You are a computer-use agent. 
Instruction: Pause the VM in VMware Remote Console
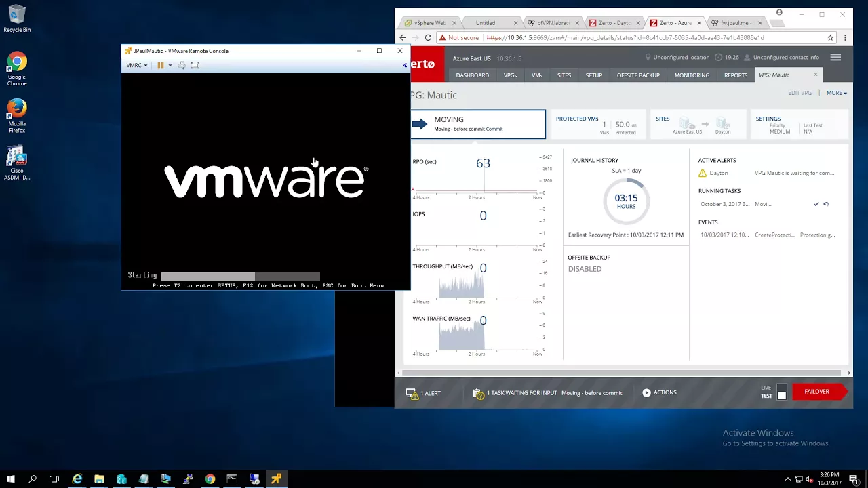[x=161, y=66]
